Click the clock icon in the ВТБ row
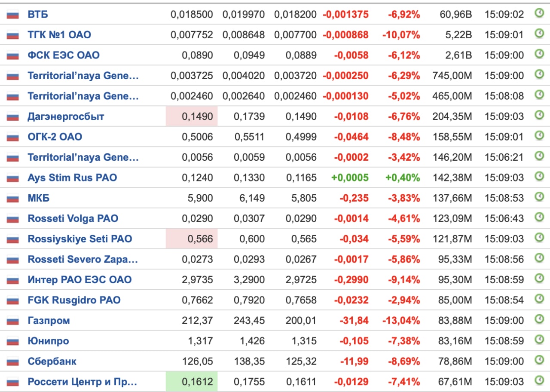The height and width of the screenshot is (392, 550). 539,13
